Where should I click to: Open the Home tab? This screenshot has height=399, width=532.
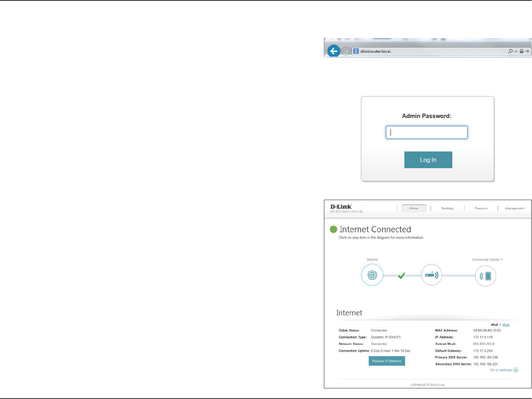click(414, 208)
